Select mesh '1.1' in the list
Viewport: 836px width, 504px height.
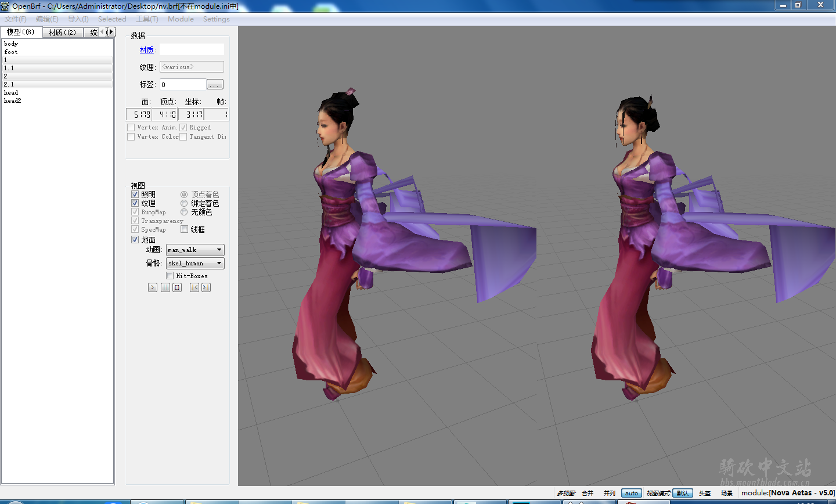tap(57, 68)
